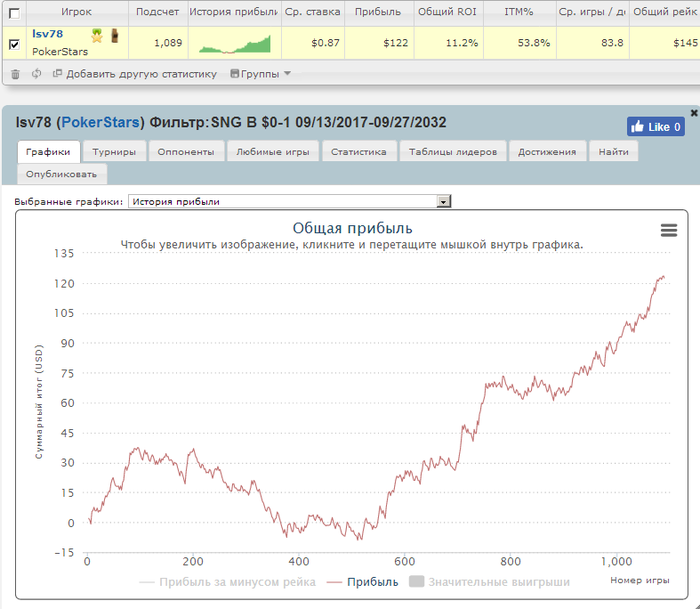Sort by the 'Ср. ставка' column header
The image size is (700, 609).
click(x=312, y=12)
